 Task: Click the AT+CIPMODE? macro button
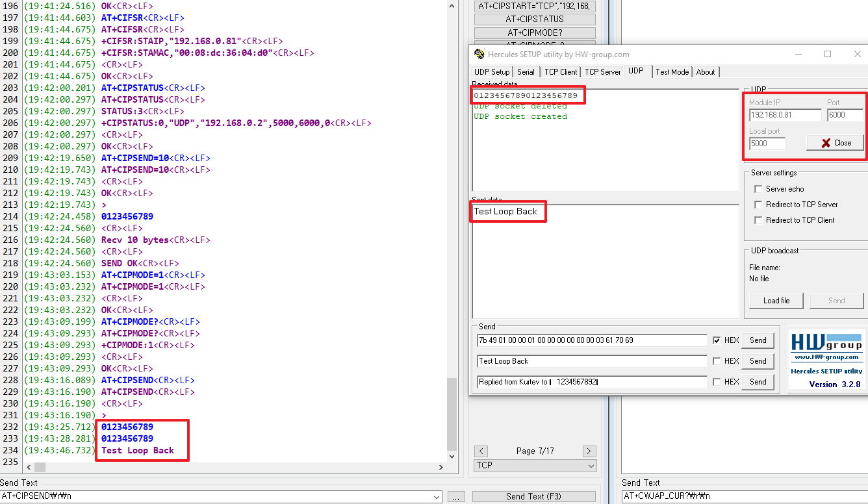[x=535, y=32]
